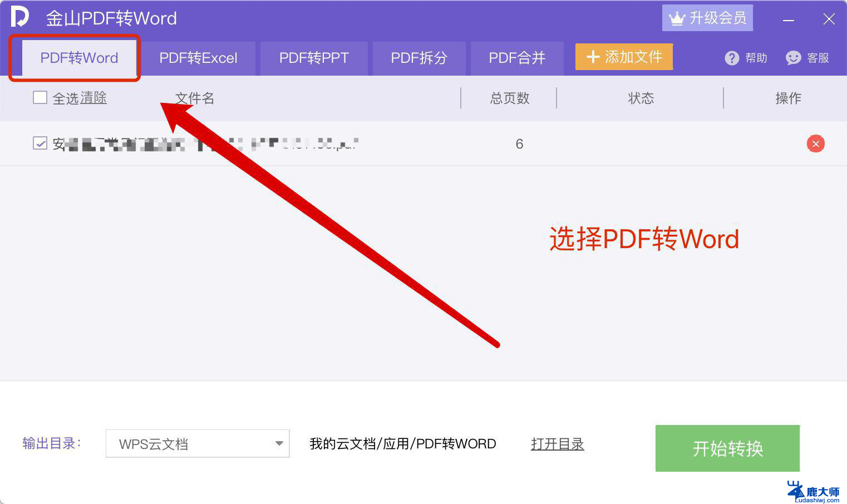Image resolution: width=847 pixels, height=504 pixels.
Task: Remove the file with the red X icon
Action: click(x=815, y=144)
